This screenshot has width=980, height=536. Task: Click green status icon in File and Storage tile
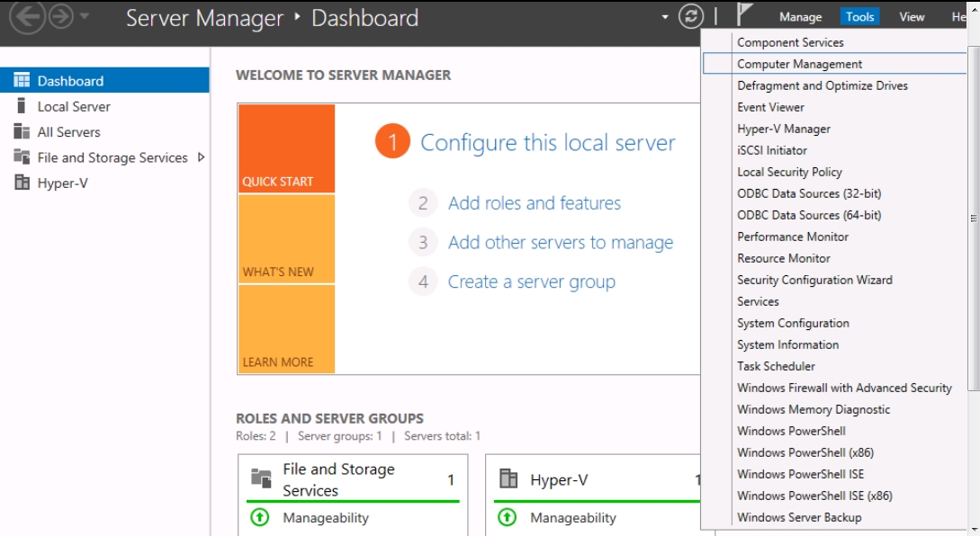click(x=260, y=517)
